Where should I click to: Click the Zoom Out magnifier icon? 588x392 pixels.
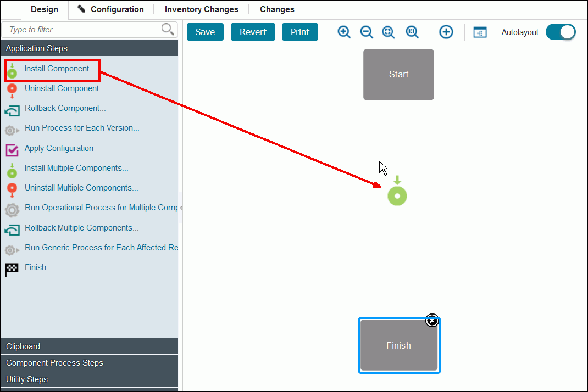pyautogui.click(x=366, y=32)
